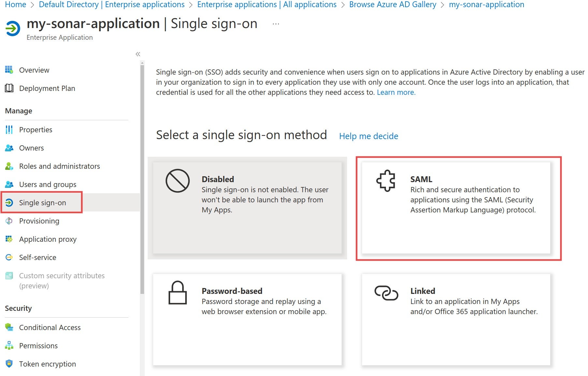
Task: Click Help me decide
Action: point(368,136)
